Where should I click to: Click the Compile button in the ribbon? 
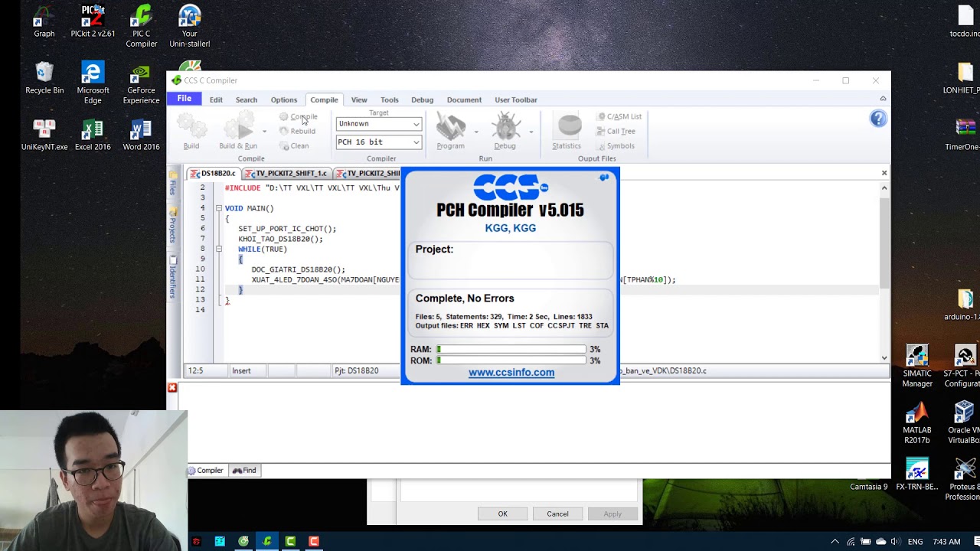299,116
